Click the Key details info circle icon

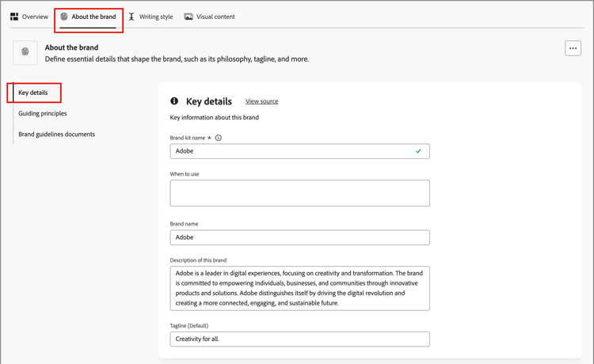point(174,101)
